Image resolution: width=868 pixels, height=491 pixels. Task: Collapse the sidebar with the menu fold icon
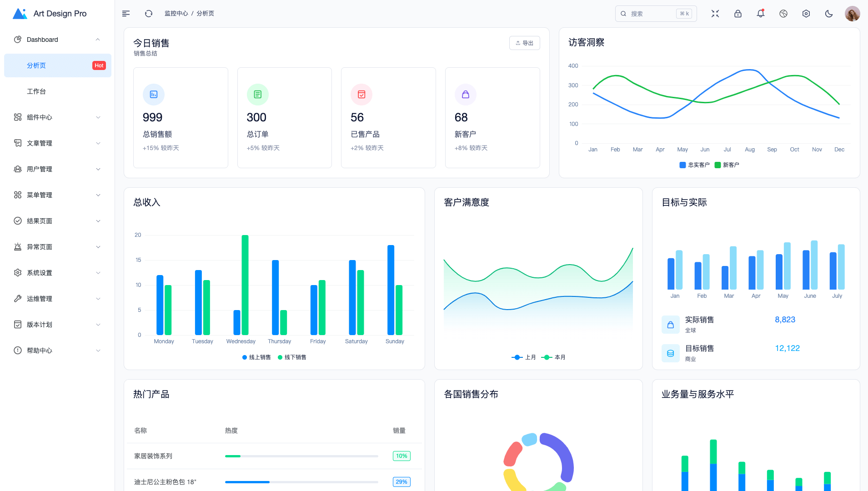coord(126,14)
